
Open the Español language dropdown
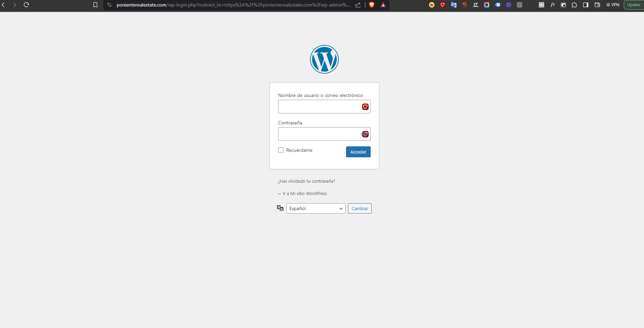click(316, 208)
